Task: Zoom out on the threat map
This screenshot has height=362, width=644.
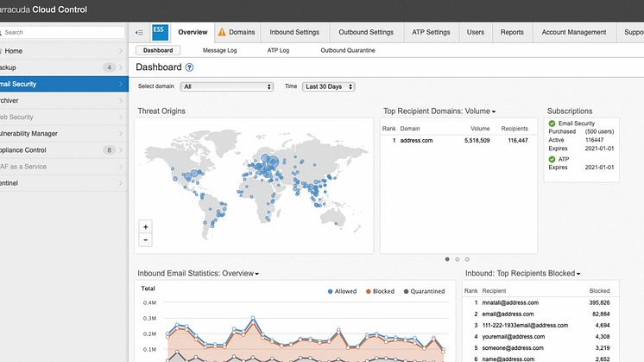Action: click(145, 239)
